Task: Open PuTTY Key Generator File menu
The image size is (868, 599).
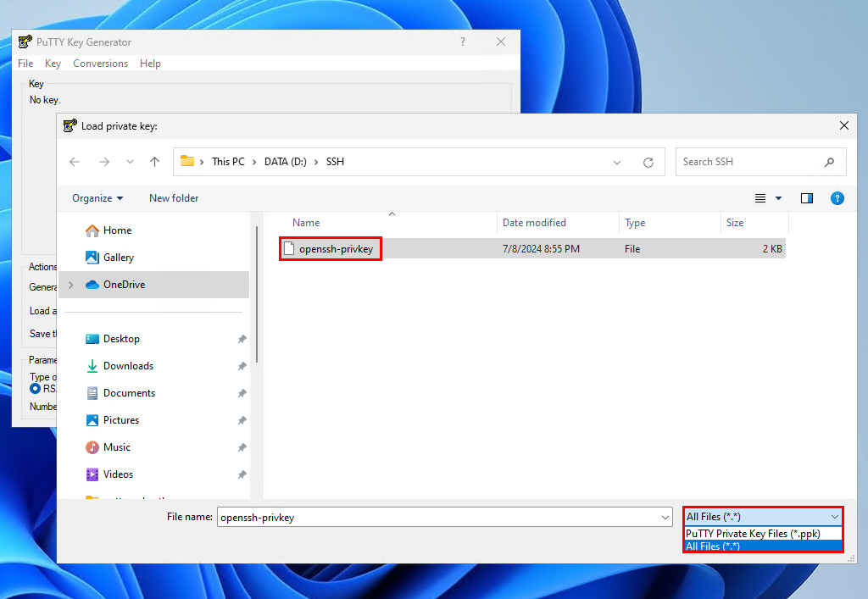Action: (x=25, y=63)
